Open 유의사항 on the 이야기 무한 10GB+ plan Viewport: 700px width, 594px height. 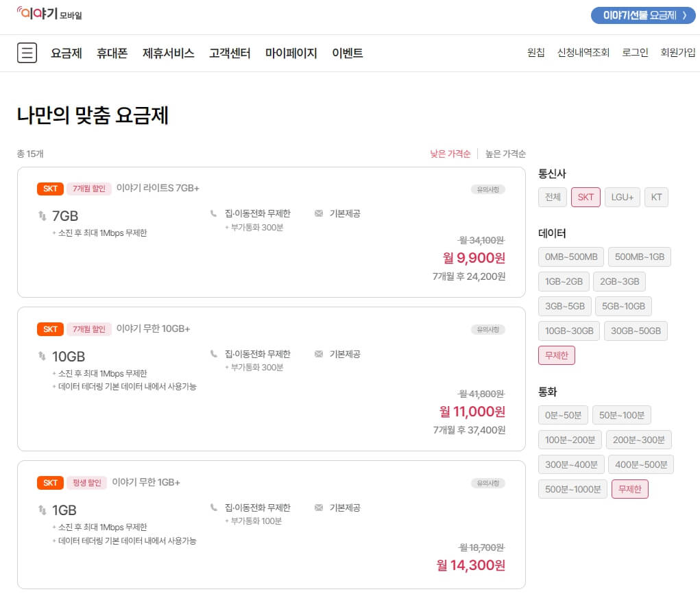(487, 329)
